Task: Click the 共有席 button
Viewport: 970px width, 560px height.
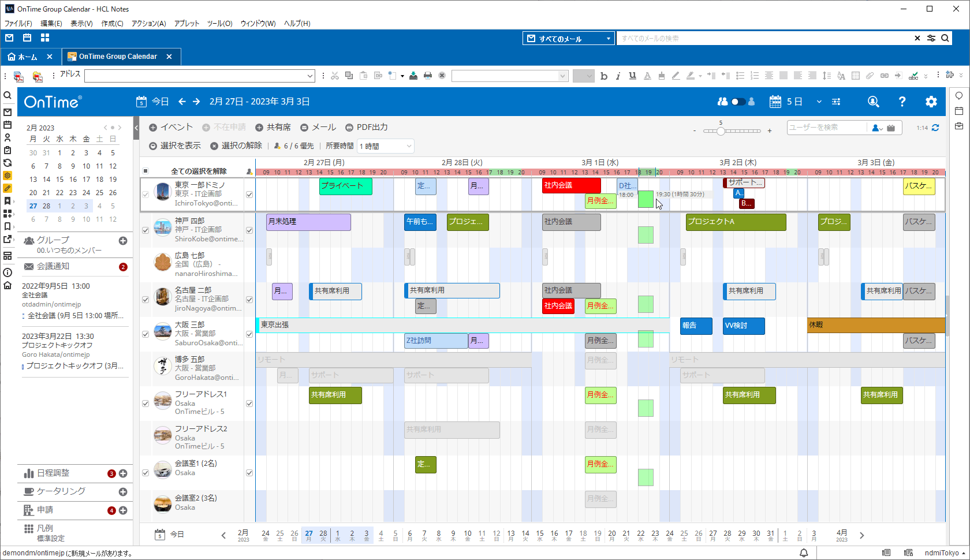Action: (273, 127)
